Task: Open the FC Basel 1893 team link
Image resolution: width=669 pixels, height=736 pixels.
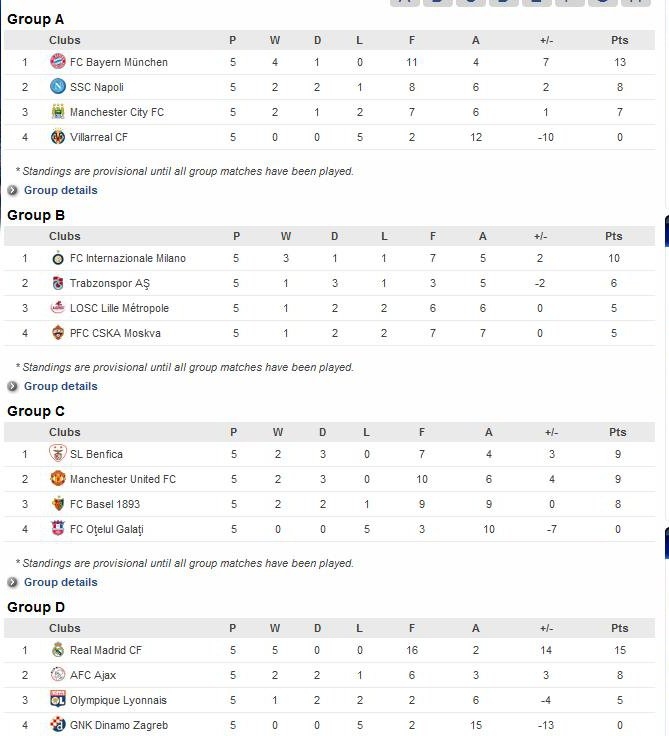Action: 105,504
